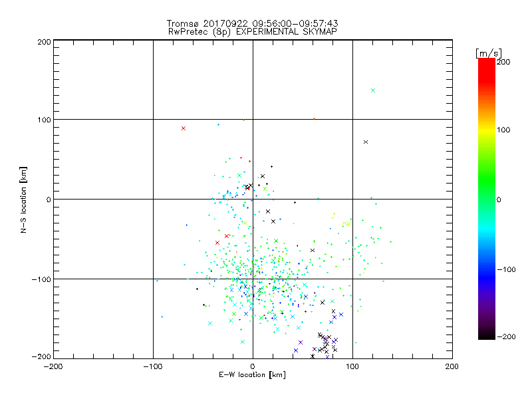Viewport: 532px width, 399px height.
Task: Click the subtitle 'RwPretec (8p) EXPERIMENTAL SKYMAP'
Action: pyautogui.click(x=253, y=32)
